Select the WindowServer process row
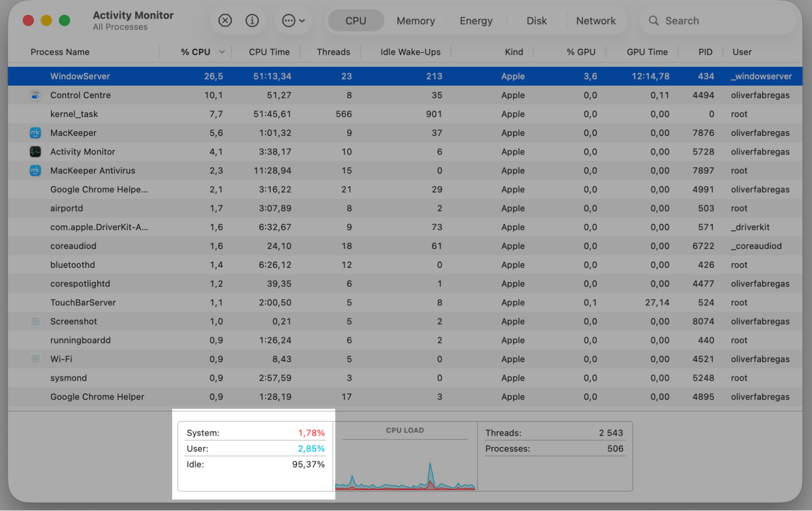 click(405, 76)
